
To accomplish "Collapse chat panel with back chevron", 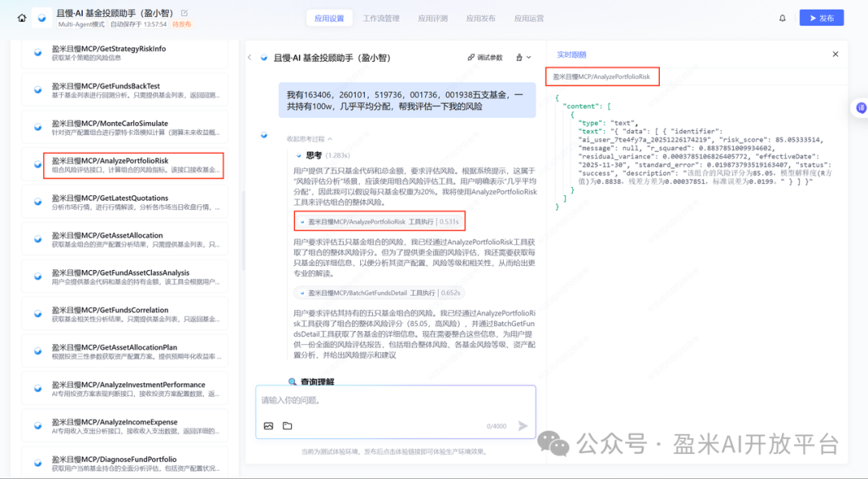I will pos(250,57).
